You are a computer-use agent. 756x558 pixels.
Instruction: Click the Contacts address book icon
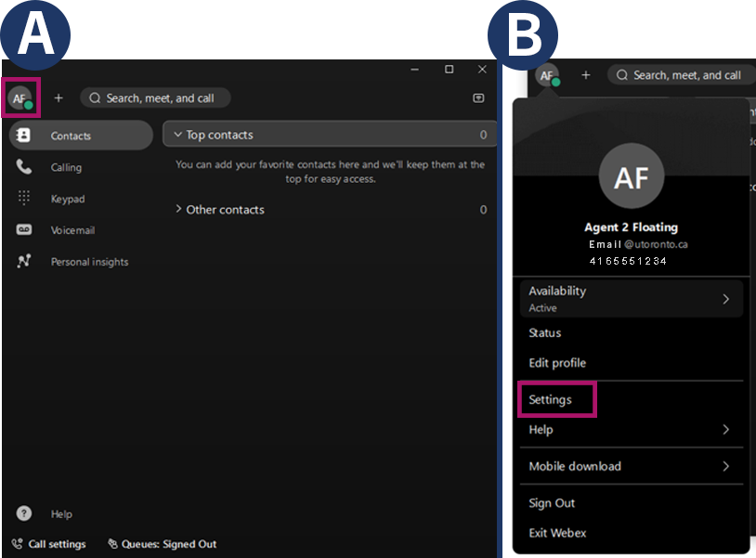coord(23,136)
